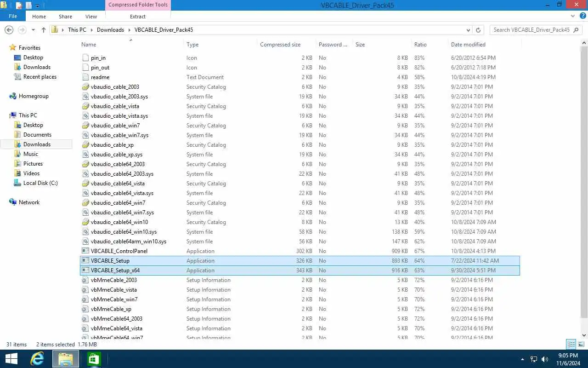
Task: Select the vbMmeCable_xp file name
Action: pyautogui.click(x=111, y=309)
